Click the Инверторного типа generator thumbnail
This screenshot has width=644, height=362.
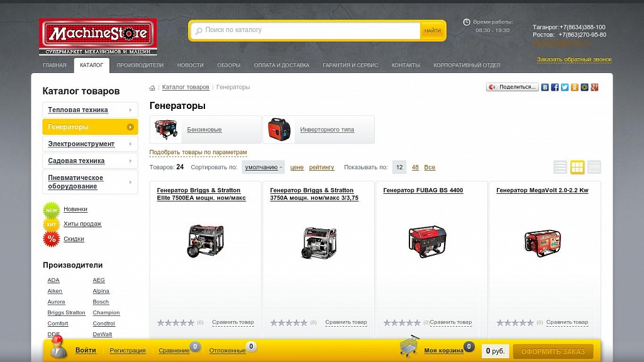pos(279,129)
